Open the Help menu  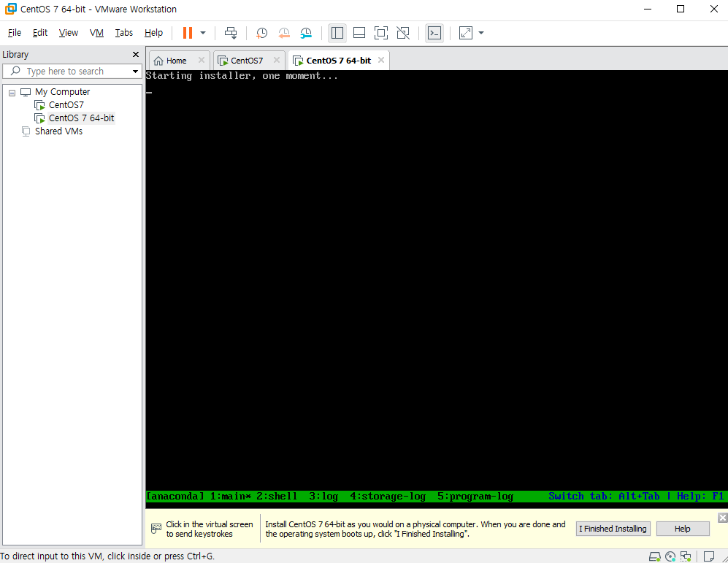click(153, 32)
